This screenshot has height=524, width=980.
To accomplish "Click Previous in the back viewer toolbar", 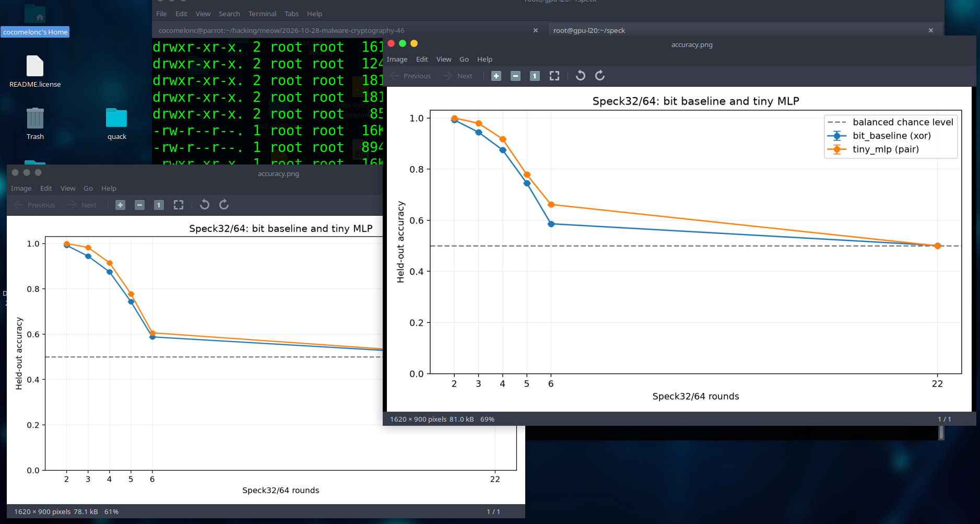I will (34, 205).
